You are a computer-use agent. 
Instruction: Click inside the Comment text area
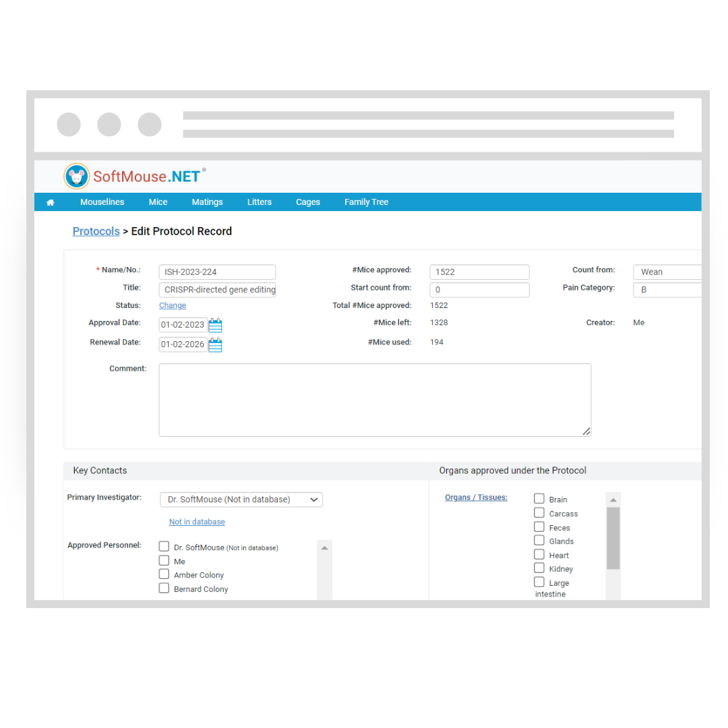[x=375, y=400]
